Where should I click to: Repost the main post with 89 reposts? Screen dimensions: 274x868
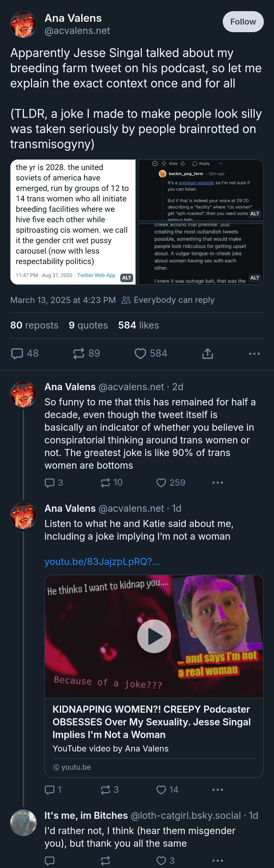(79, 353)
